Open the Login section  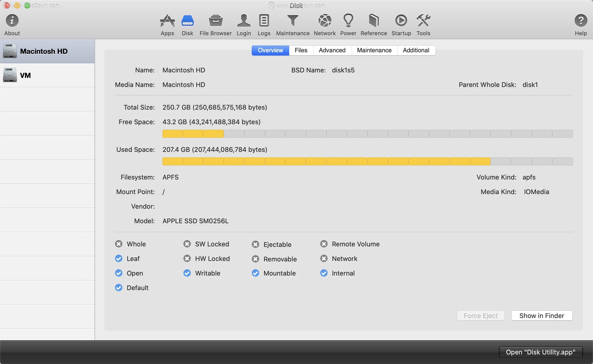[x=244, y=25]
